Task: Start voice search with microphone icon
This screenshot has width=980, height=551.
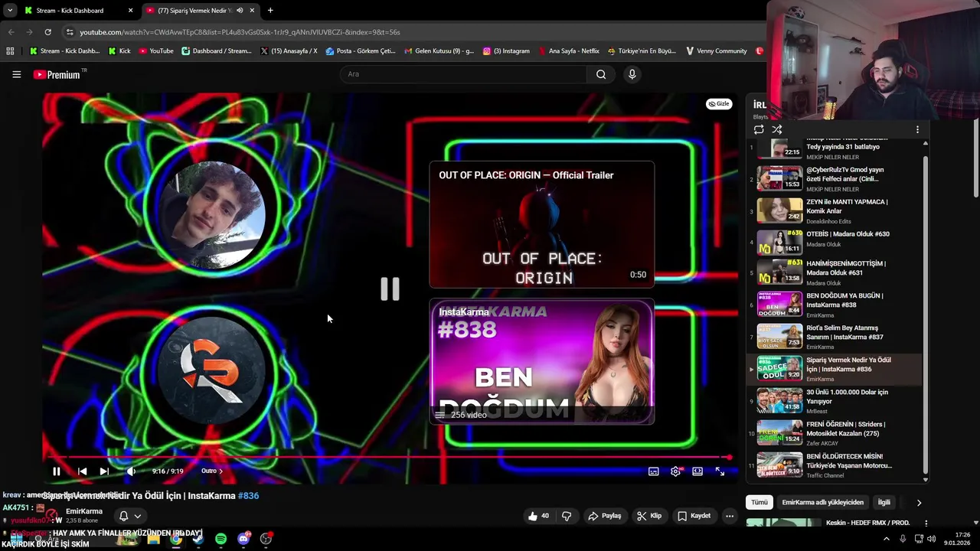Action: pos(632,74)
